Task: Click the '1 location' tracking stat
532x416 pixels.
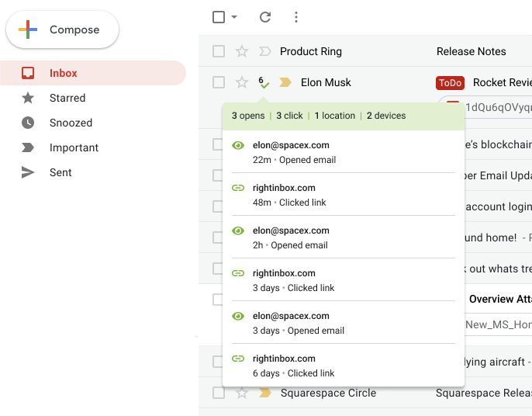Action: (334, 116)
